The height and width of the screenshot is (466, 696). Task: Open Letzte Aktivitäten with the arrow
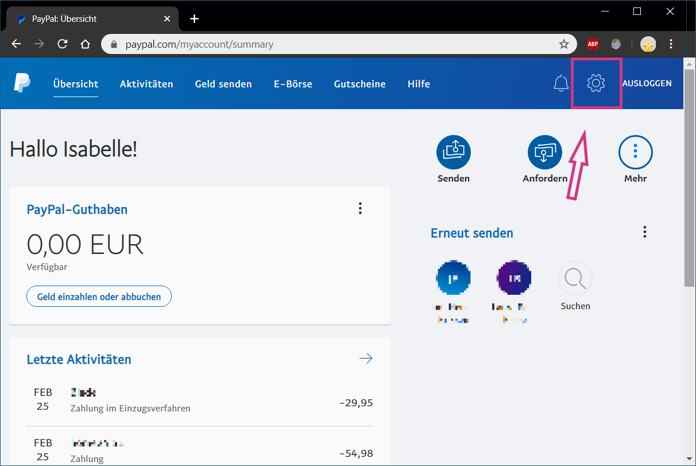click(366, 359)
